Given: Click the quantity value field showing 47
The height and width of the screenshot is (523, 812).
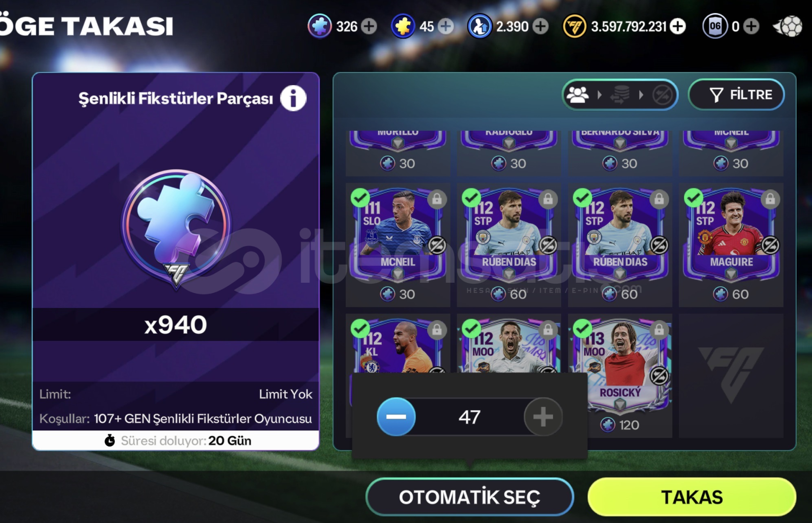Looking at the screenshot, I should [x=470, y=417].
